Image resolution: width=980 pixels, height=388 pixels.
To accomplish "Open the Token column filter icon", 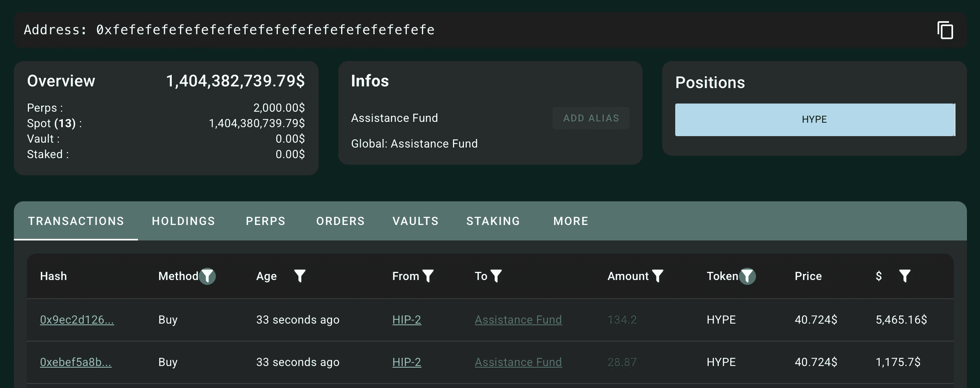I will point(747,276).
